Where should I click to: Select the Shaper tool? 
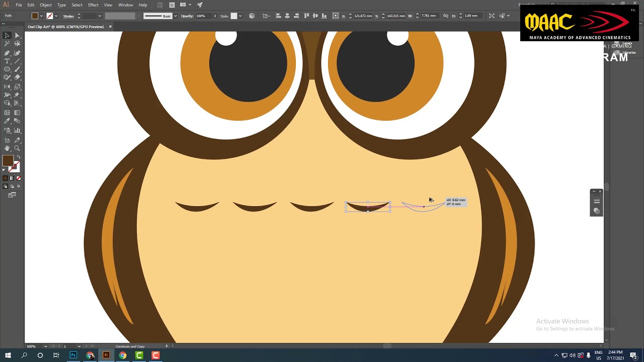7,77
